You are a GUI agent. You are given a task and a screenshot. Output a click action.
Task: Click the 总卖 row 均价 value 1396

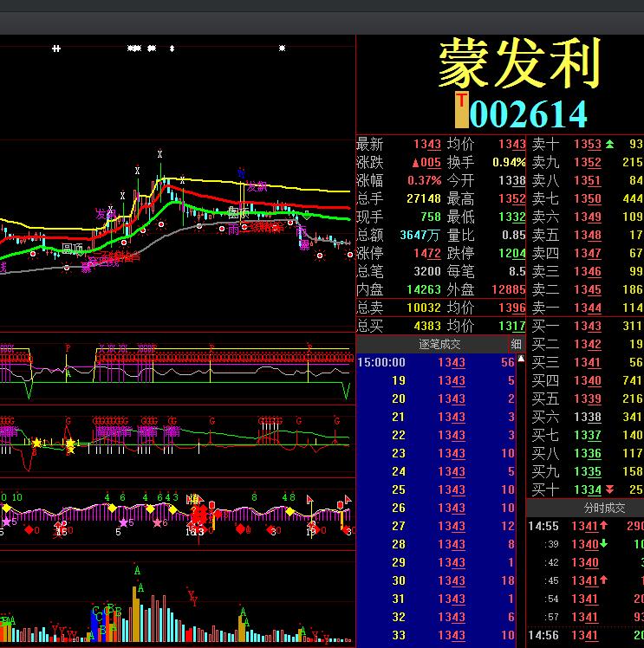pos(511,308)
